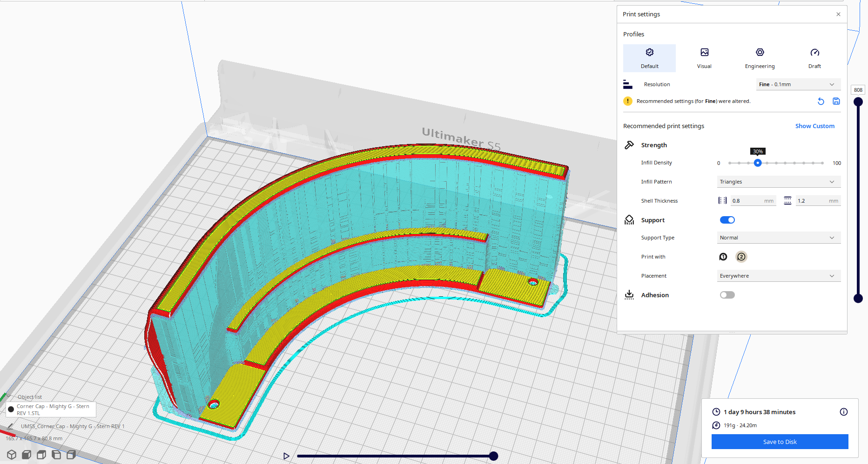868x464 pixels.
Task: Toggle Support off
Action: coord(727,219)
